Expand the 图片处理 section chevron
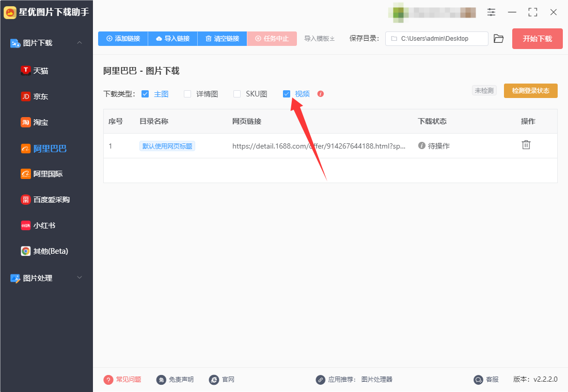 tap(80, 277)
